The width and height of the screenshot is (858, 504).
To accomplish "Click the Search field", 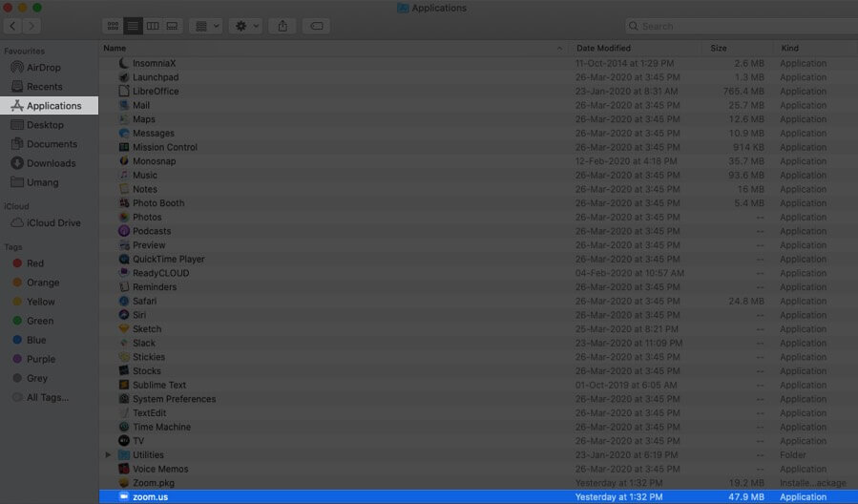I will click(742, 26).
